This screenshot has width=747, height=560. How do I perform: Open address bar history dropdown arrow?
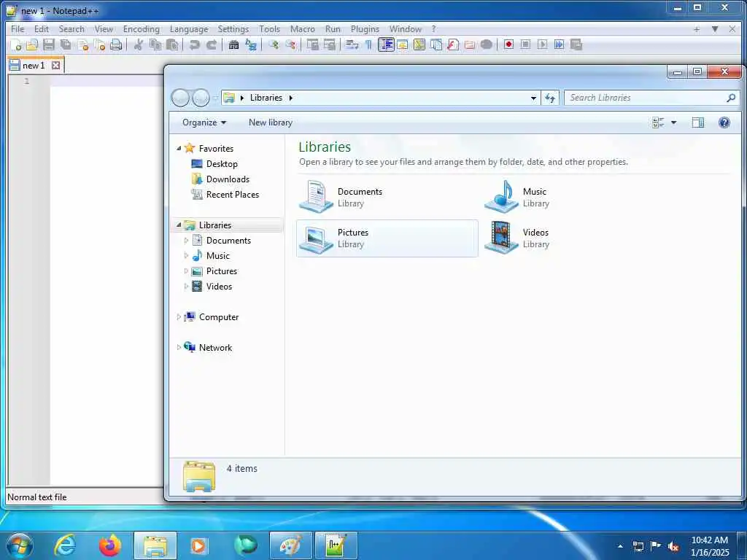click(533, 98)
